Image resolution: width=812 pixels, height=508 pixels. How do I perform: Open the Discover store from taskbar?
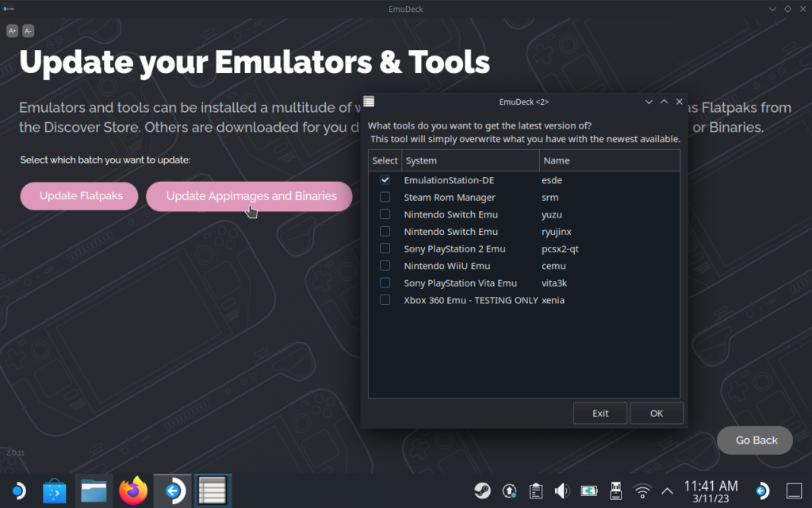click(55, 491)
